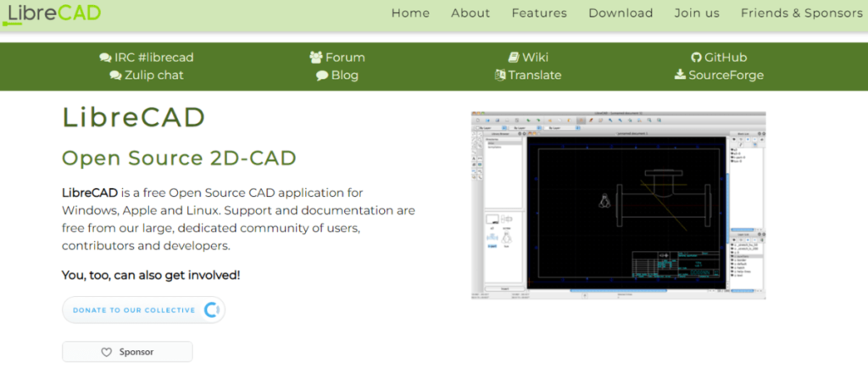Open the SourceForge link
The height and width of the screenshot is (385, 868).
(x=719, y=75)
